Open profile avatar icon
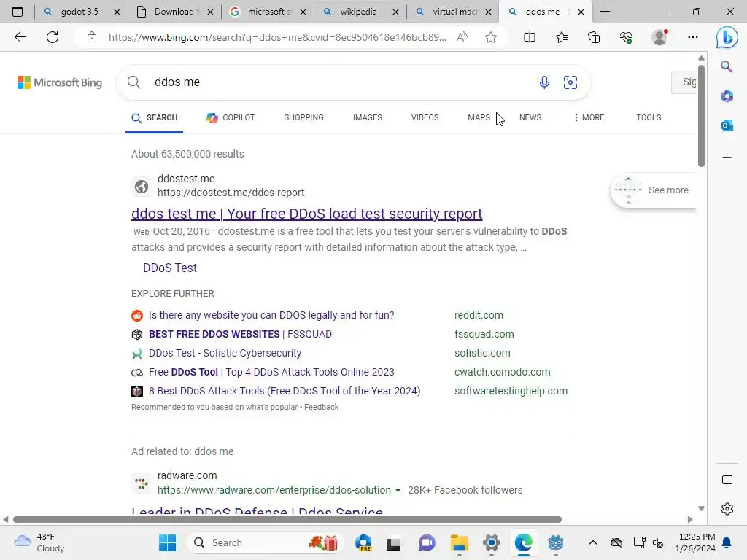Viewport: 747px width, 560px height. pyautogui.click(x=659, y=37)
